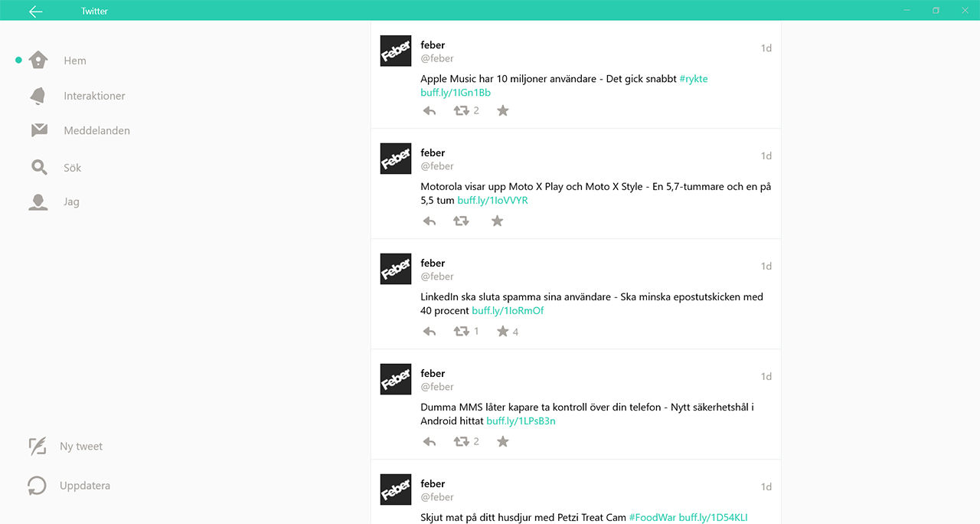Viewport: 980px width, 524px height.
Task: Follow the buff.ly/1IoVVYR Motorola link
Action: (492, 200)
